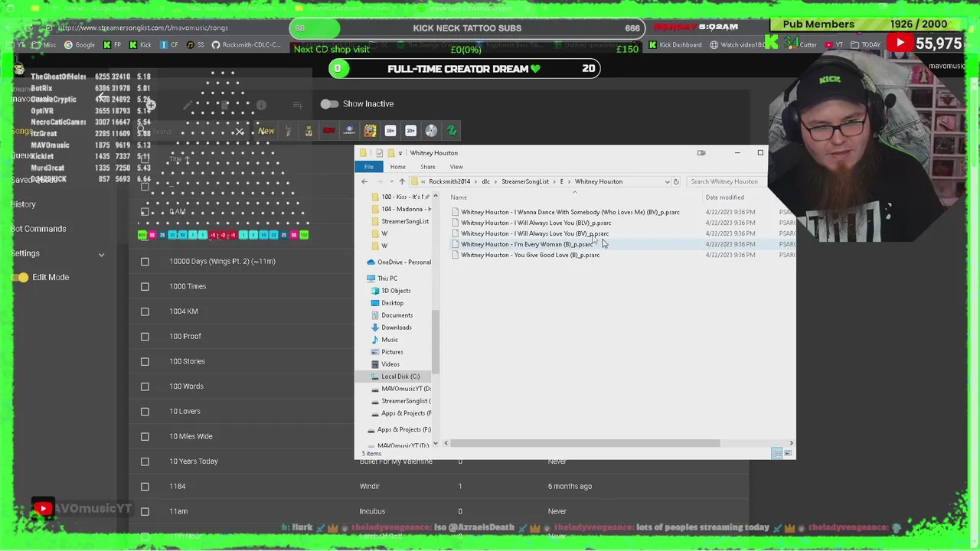This screenshot has height=551, width=980.
Task: Open the View ribbon tab in Explorer
Action: [456, 167]
